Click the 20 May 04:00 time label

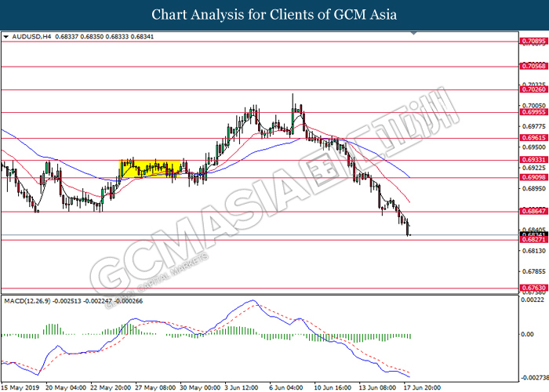point(66,388)
